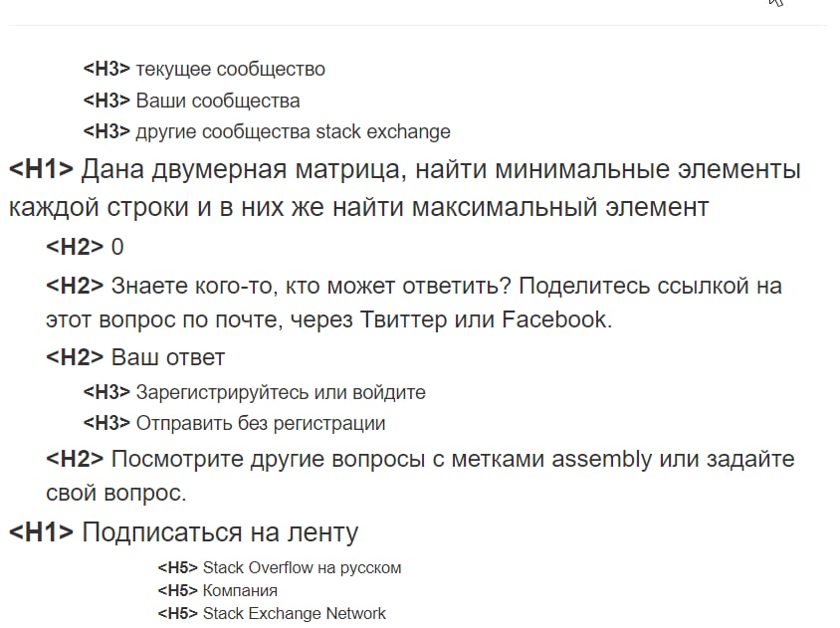This screenshot has width=840, height=628.
Task: Select 'Зарегистрируйтесь или войдите' heading entry
Action: 280,392
